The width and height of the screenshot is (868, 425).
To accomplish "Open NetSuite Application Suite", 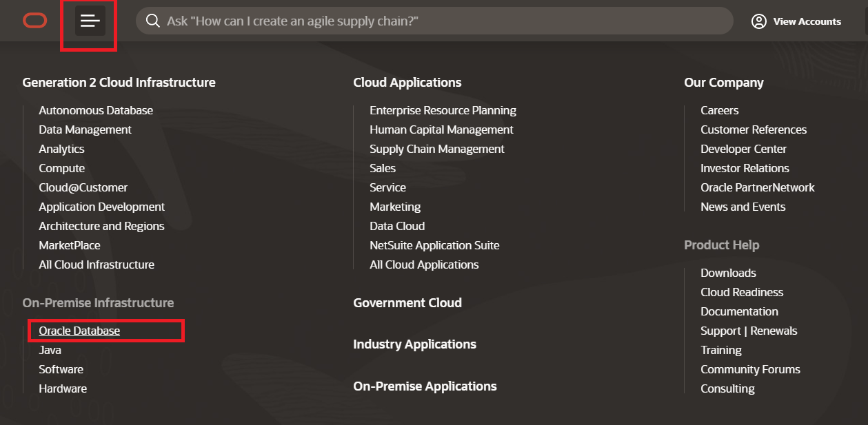I will pos(434,245).
